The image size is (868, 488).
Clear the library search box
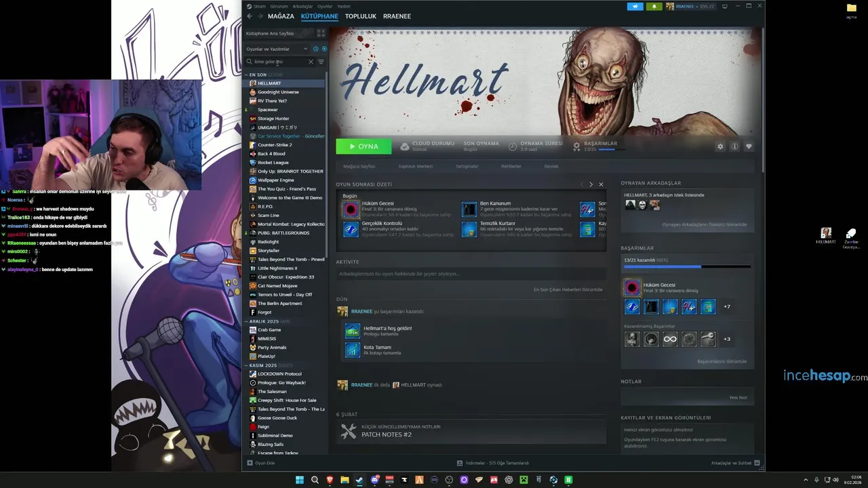[x=311, y=62]
